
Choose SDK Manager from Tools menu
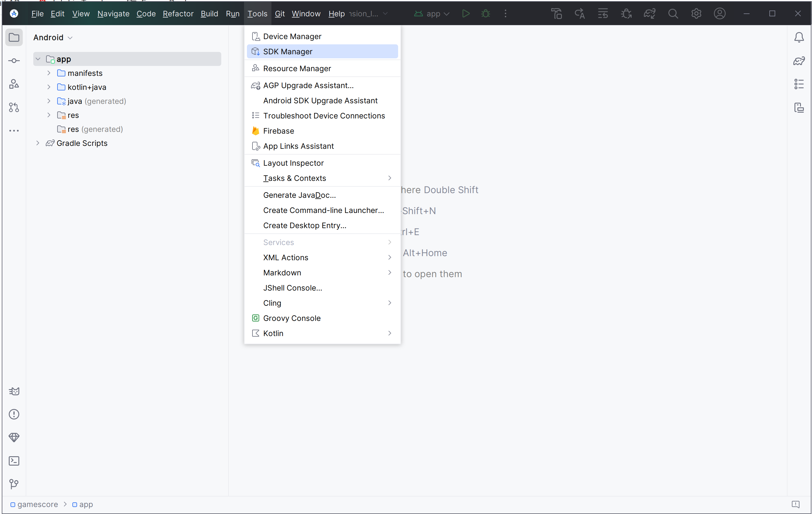point(322,52)
